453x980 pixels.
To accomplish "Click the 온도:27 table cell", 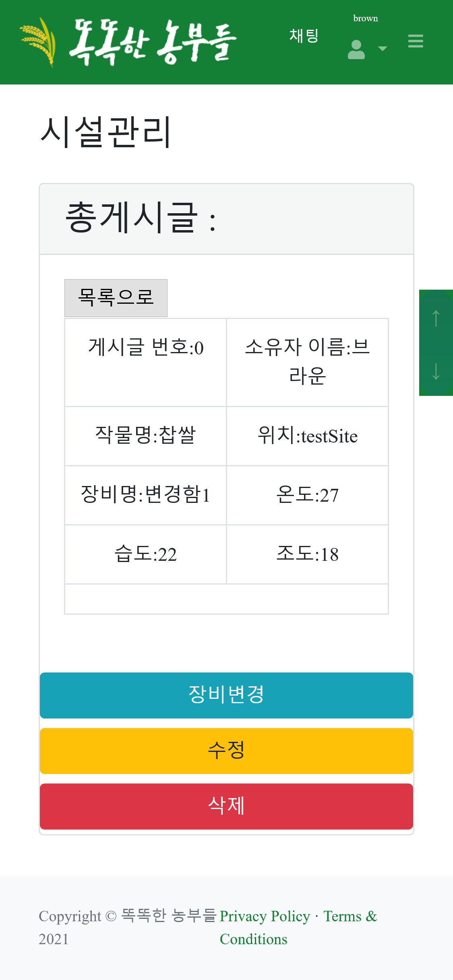I will [307, 495].
